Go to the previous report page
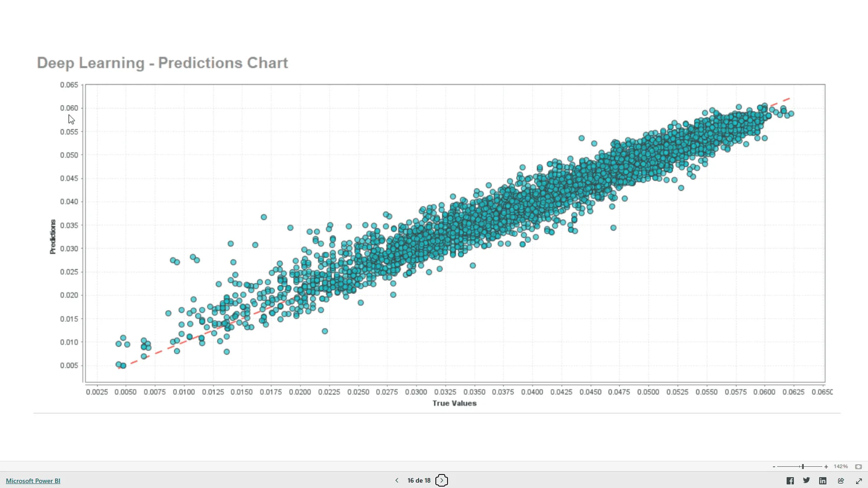The image size is (868, 488). coord(397,480)
